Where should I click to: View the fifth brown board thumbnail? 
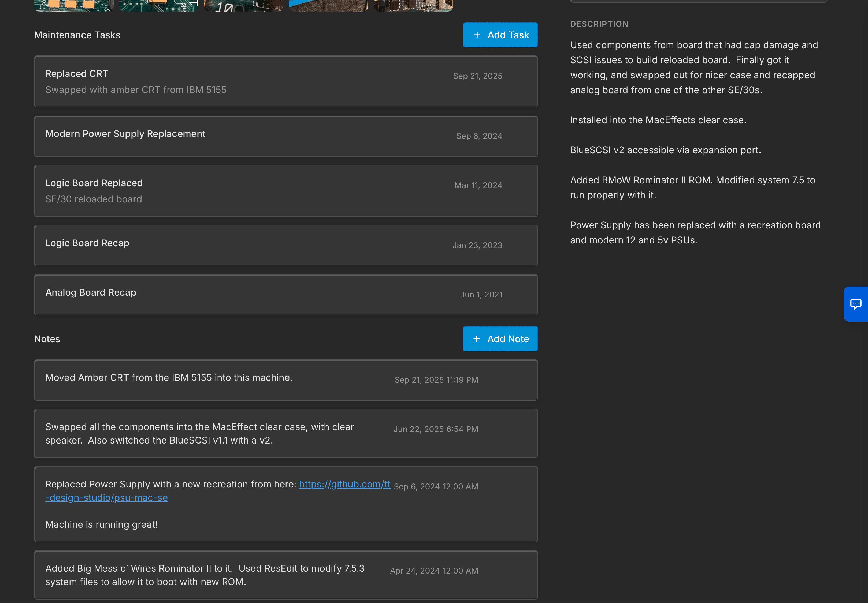tap(413, 5)
